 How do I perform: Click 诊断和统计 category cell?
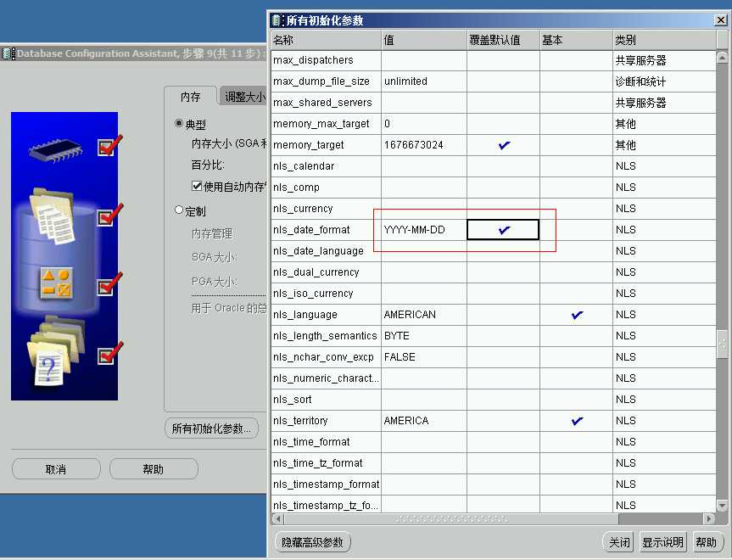point(664,81)
